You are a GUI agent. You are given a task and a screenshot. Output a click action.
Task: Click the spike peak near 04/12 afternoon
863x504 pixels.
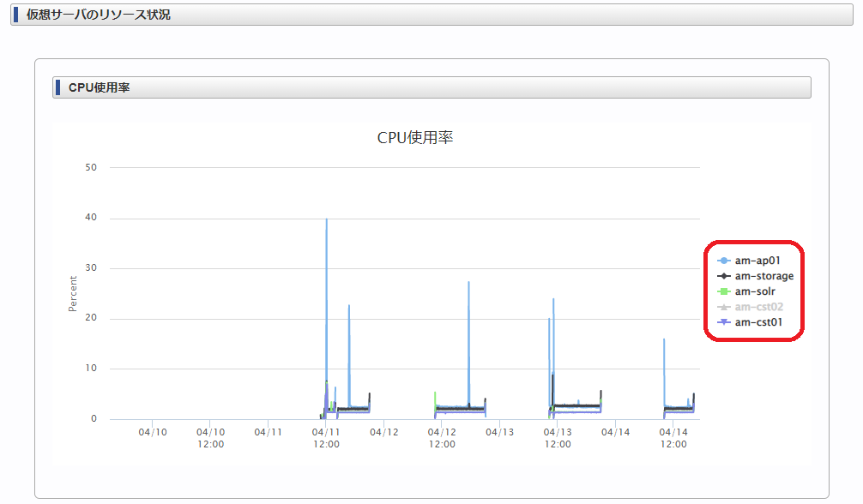(469, 283)
